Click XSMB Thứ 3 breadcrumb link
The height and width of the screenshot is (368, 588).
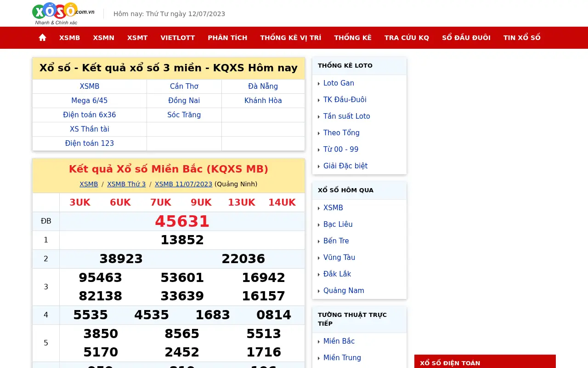coord(126,184)
